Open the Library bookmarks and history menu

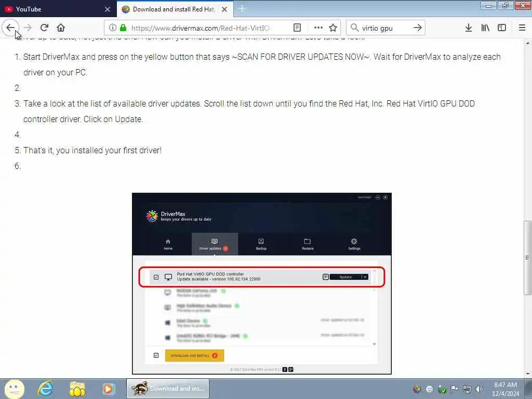485,28
